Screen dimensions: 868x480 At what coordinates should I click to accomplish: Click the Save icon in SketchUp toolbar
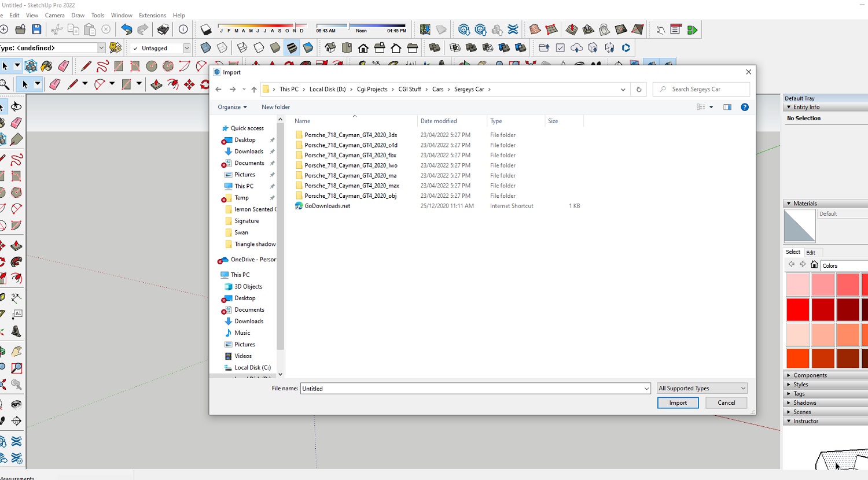[36, 29]
